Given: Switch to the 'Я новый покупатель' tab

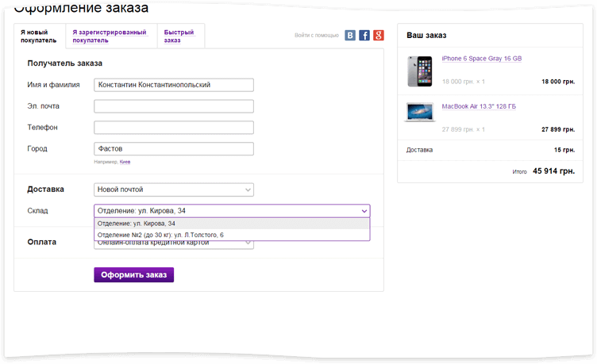Looking at the screenshot, I should coord(38,36).
